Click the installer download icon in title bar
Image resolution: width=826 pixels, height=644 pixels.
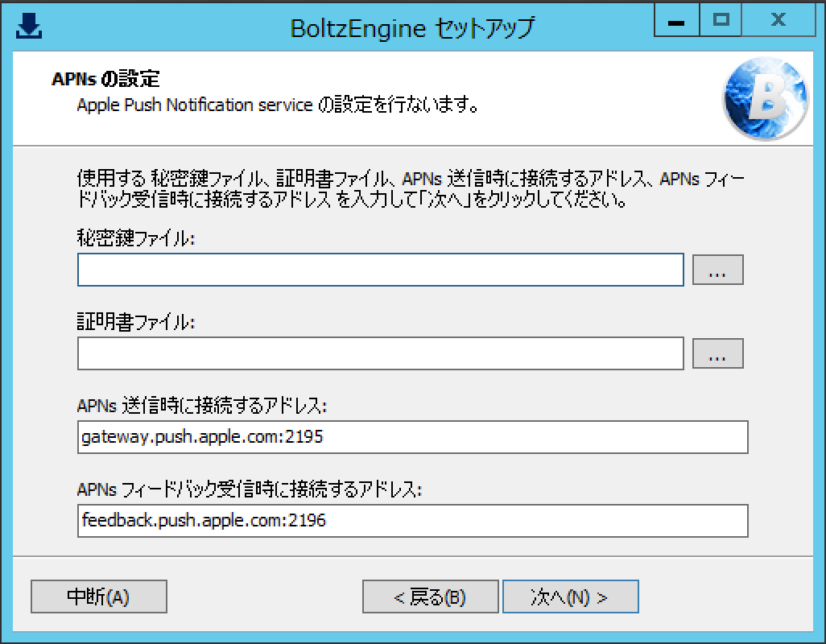28,26
